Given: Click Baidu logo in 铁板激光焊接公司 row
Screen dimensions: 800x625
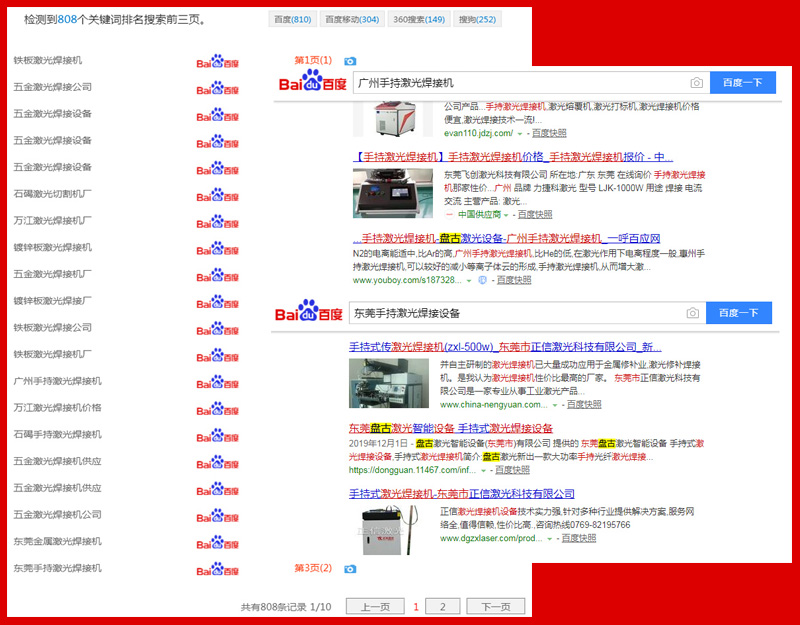Looking at the screenshot, I should 217,328.
